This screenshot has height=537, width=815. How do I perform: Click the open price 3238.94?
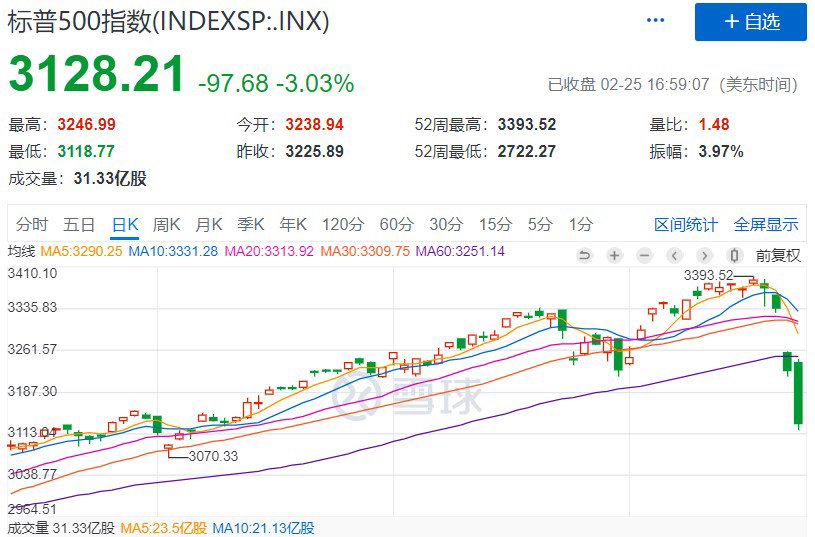[314, 124]
